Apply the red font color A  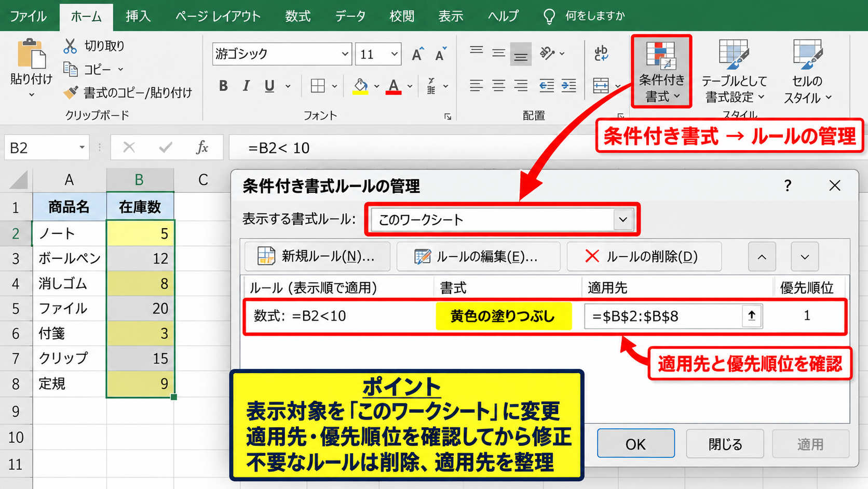pyautogui.click(x=394, y=86)
